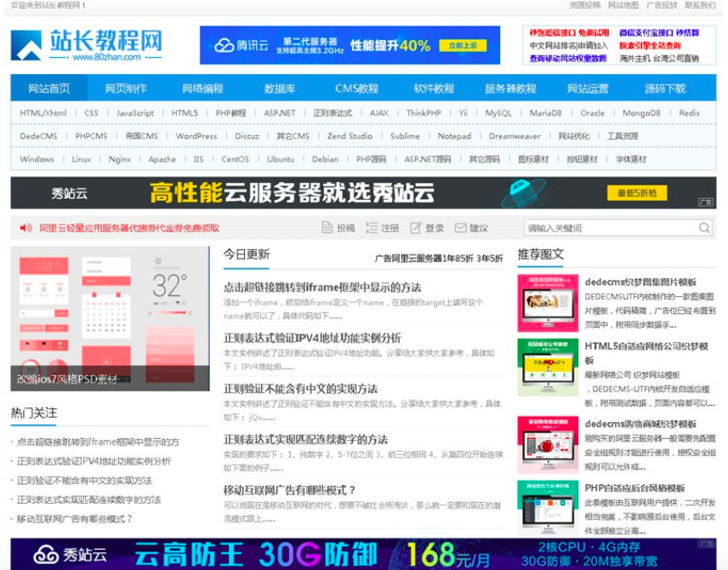
Task: Open 今日更新 article 正则表达式实现匹配连续数字的方法
Action: pos(305,440)
